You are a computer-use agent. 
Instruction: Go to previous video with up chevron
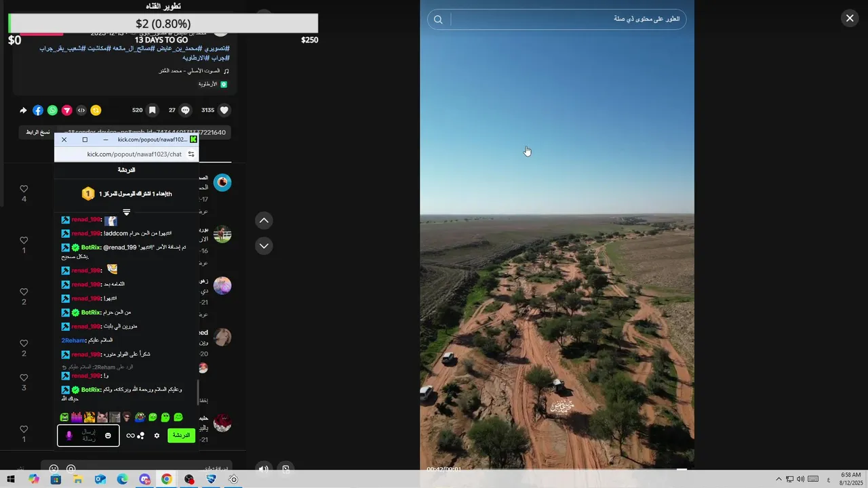(x=264, y=220)
